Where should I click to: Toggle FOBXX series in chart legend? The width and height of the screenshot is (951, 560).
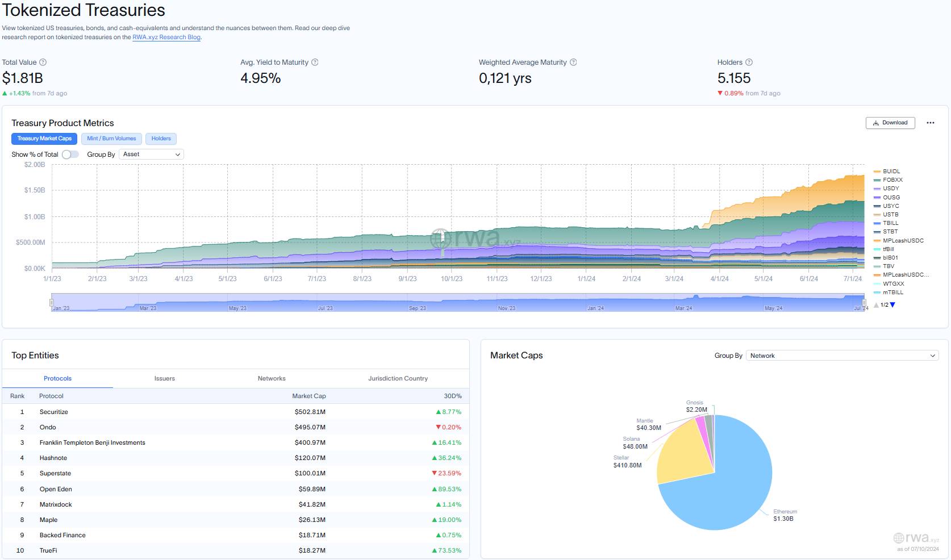tap(888, 180)
